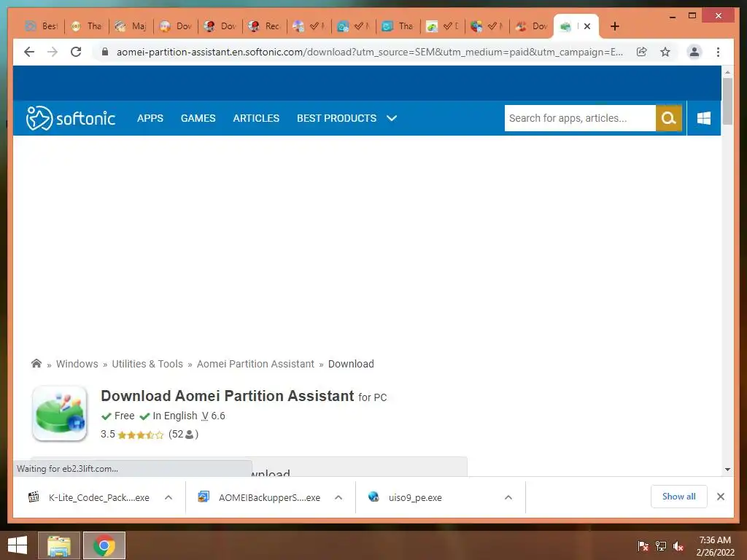Switch to the 'Rec' browser tab
747x560 pixels.
tap(264, 26)
